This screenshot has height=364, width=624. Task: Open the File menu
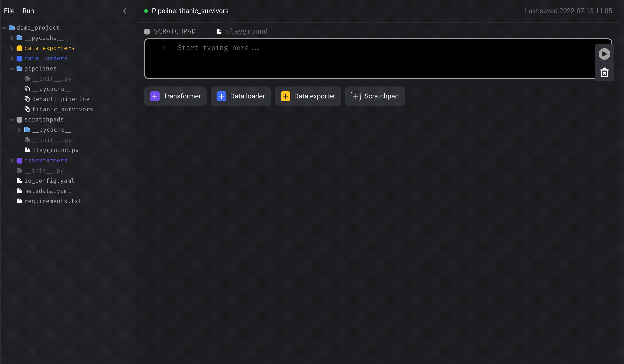pos(9,11)
